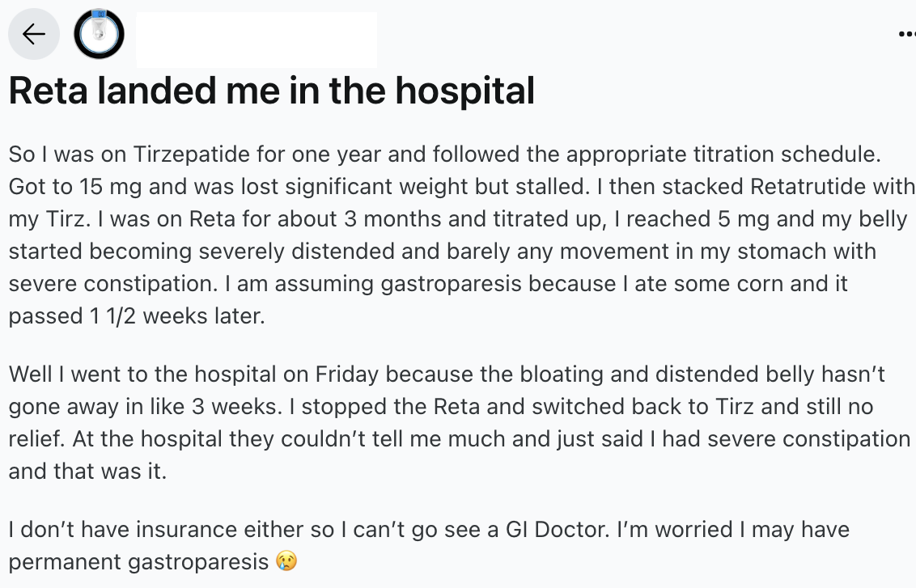The height and width of the screenshot is (588, 916).
Task: Open the community avatar with scale image
Action: (x=99, y=34)
